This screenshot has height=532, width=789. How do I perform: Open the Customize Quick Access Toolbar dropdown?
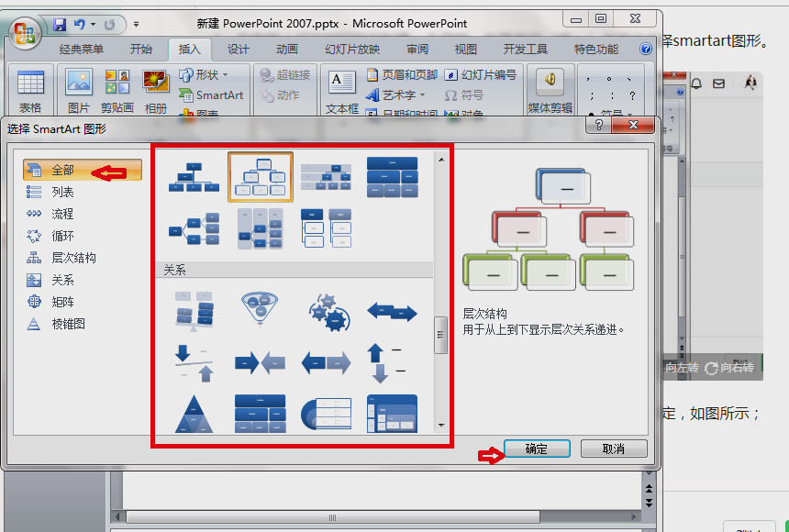click(136, 24)
